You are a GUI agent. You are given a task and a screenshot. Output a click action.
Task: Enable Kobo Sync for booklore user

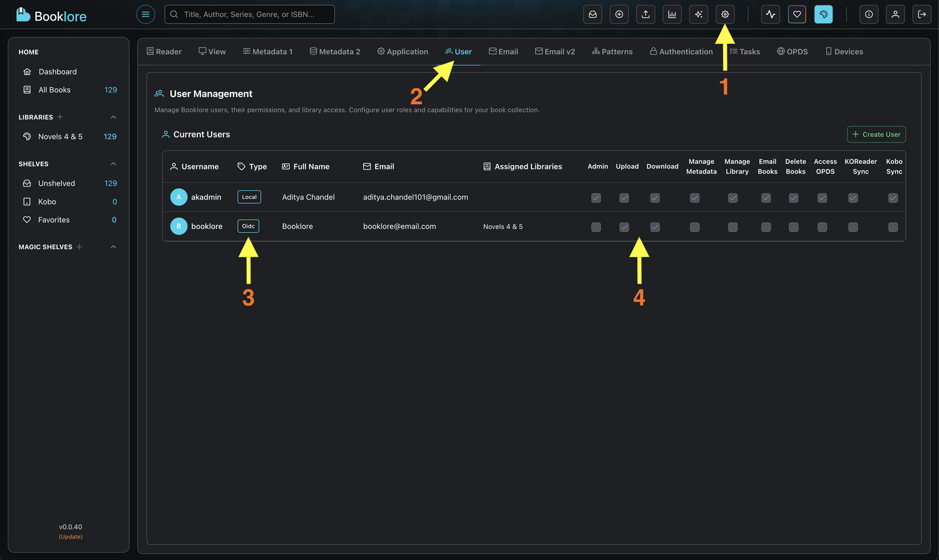pyautogui.click(x=893, y=227)
